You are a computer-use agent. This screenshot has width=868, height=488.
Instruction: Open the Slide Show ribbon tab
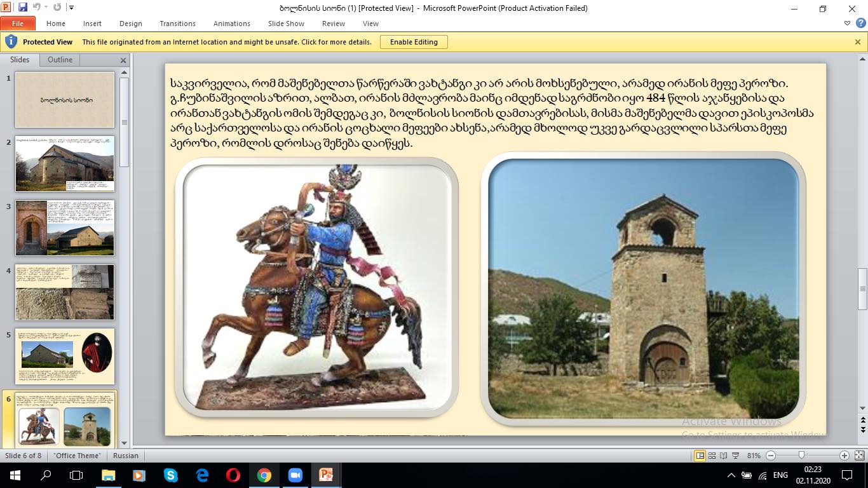pyautogui.click(x=286, y=24)
